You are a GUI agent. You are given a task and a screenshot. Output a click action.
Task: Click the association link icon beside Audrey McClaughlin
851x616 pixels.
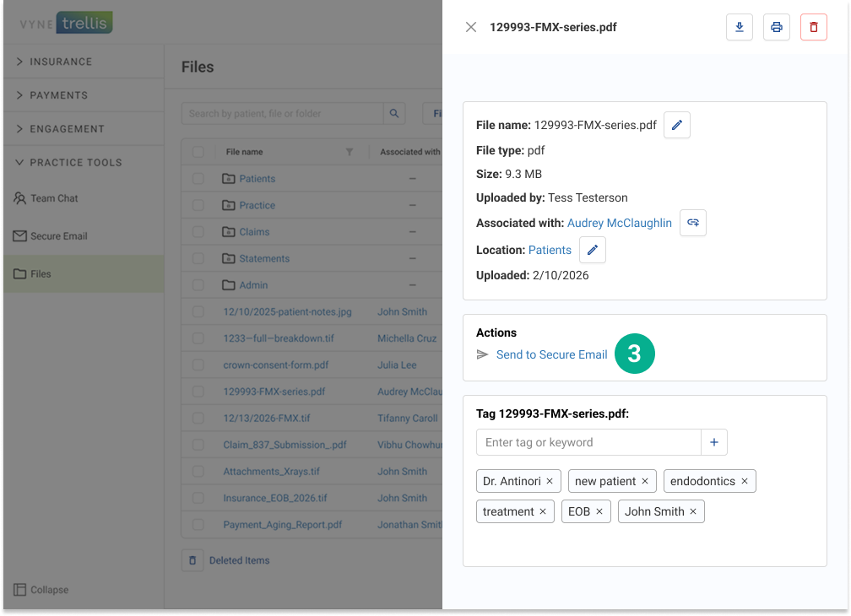(x=692, y=223)
